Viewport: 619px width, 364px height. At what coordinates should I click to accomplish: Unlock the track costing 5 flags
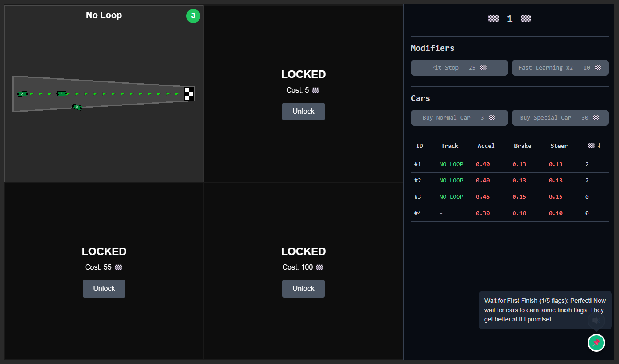[303, 112]
